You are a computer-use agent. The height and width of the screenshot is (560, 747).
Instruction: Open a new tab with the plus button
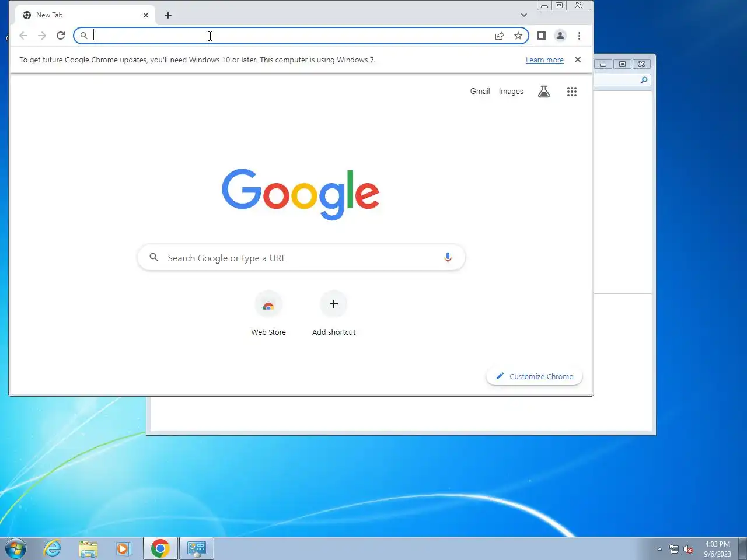click(168, 15)
